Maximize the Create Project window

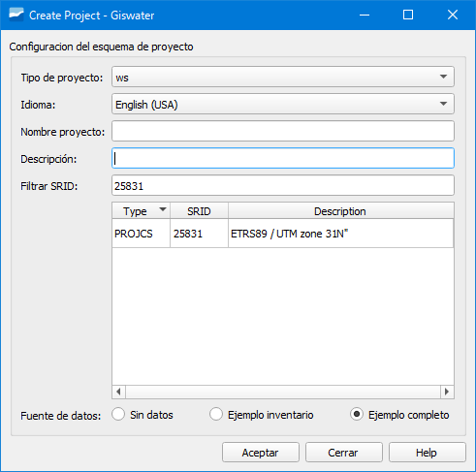click(x=408, y=15)
